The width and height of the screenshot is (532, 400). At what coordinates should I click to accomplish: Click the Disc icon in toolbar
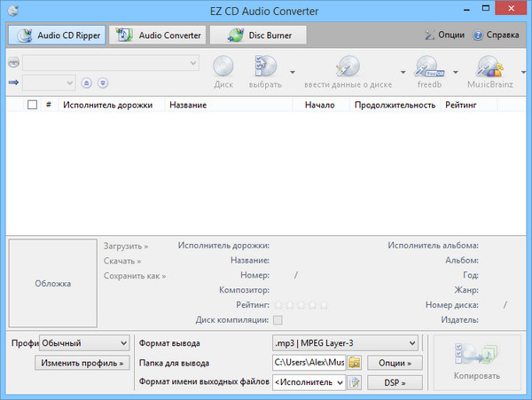coord(223,67)
